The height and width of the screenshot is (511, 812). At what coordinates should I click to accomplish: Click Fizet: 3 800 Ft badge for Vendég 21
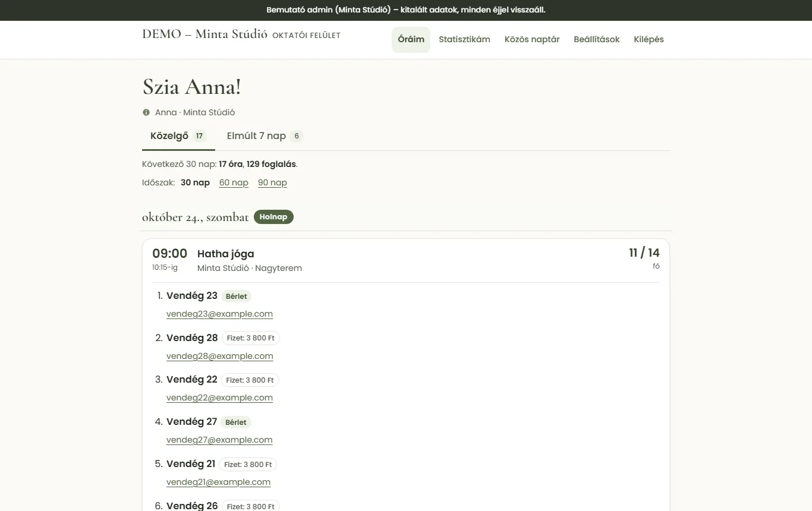248,464
